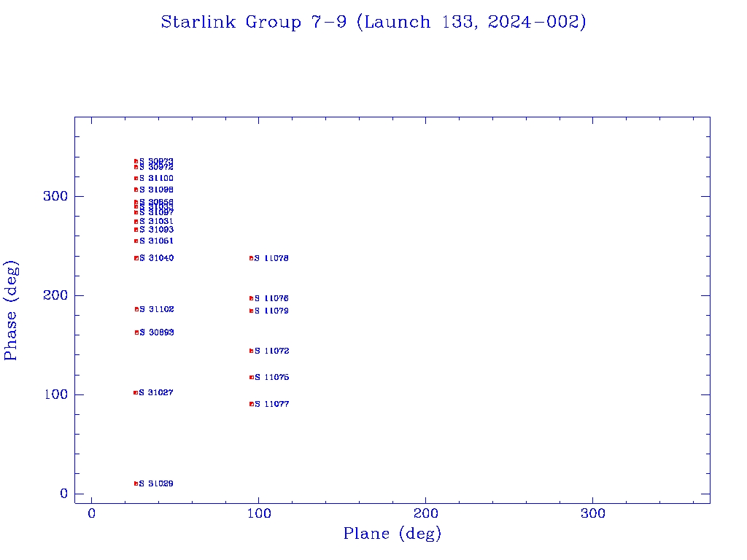The height and width of the screenshot is (560, 747).
Task: Click the Plane (deg) x-axis label
Action: pos(392,534)
